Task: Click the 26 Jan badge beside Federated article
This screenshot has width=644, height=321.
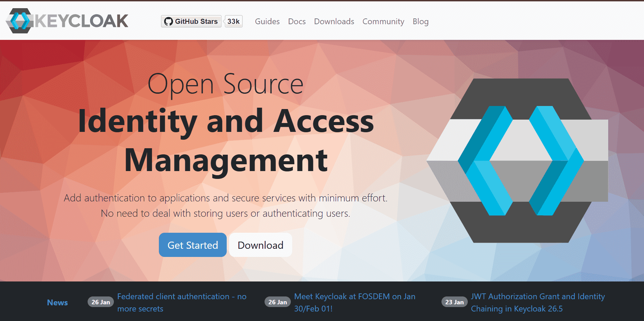Action: (101, 302)
